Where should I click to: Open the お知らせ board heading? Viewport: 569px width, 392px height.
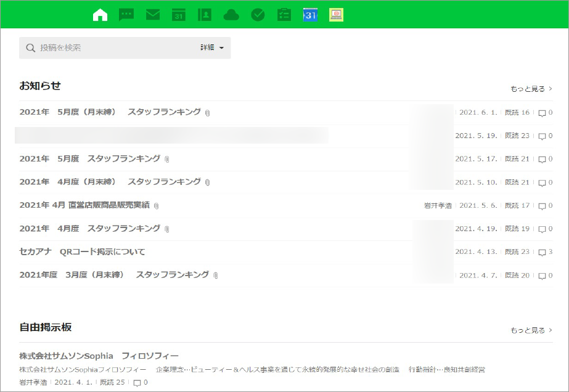click(x=40, y=86)
